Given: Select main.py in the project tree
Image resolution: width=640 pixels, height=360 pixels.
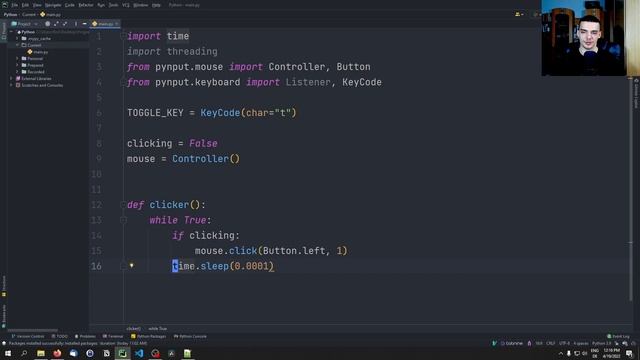Looking at the screenshot, I should tap(38, 52).
